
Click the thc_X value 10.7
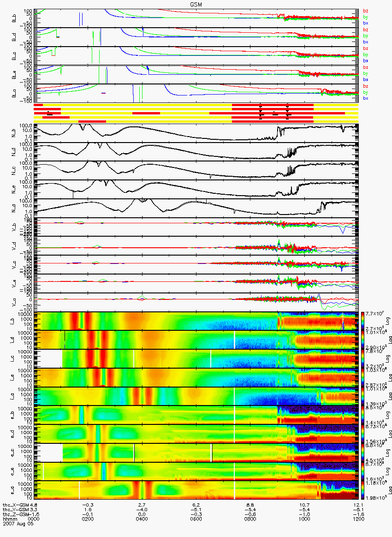click(304, 505)
